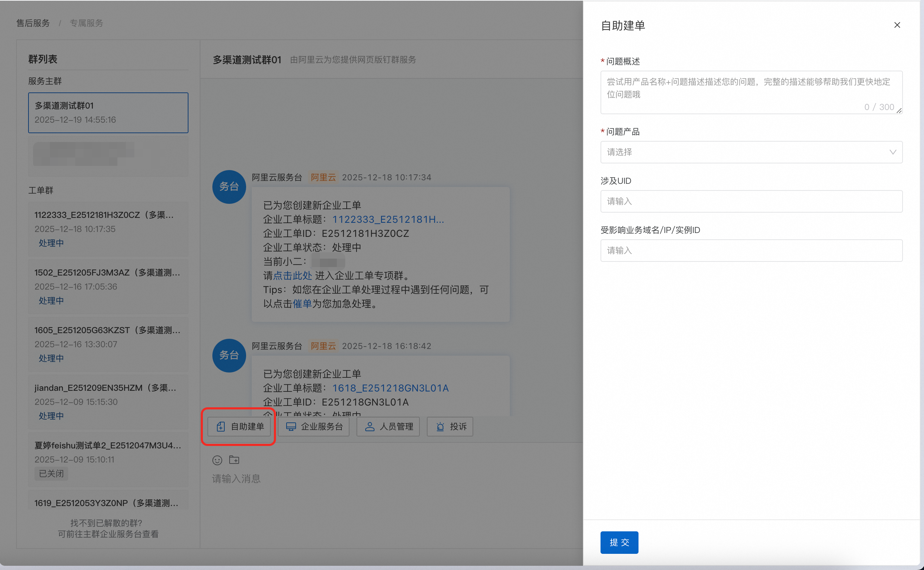This screenshot has height=570, width=924.
Task: Focus the 涉及UID input field
Action: 751,201
